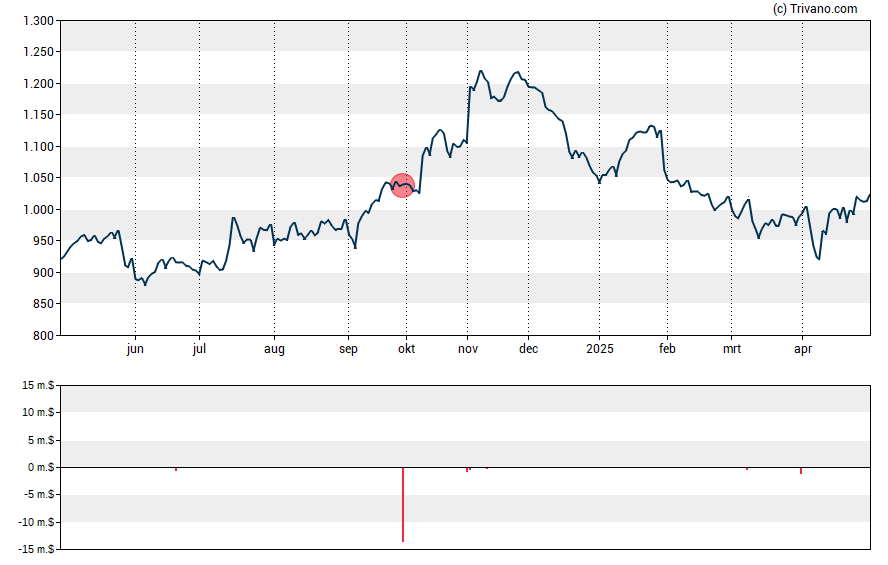The height and width of the screenshot is (565, 888).
Task: Click the 1.150 price axis label
Action: pos(38,115)
